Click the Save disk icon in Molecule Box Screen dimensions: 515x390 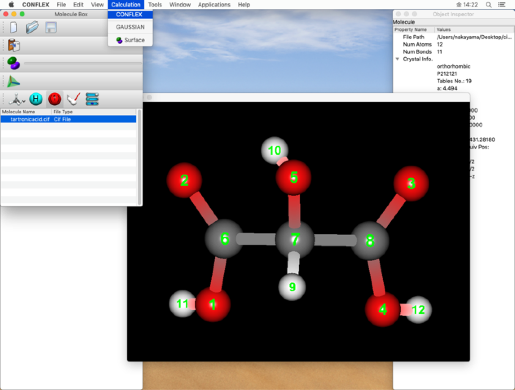coord(51,27)
